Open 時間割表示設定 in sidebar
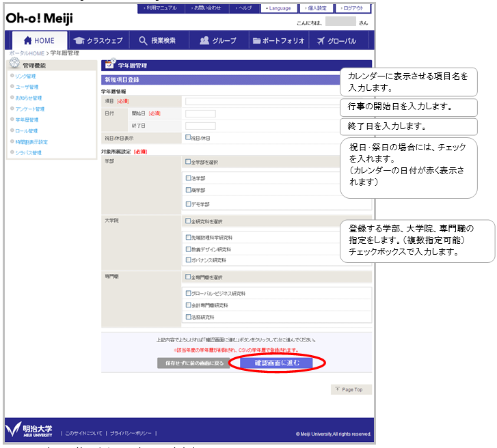 [31, 142]
